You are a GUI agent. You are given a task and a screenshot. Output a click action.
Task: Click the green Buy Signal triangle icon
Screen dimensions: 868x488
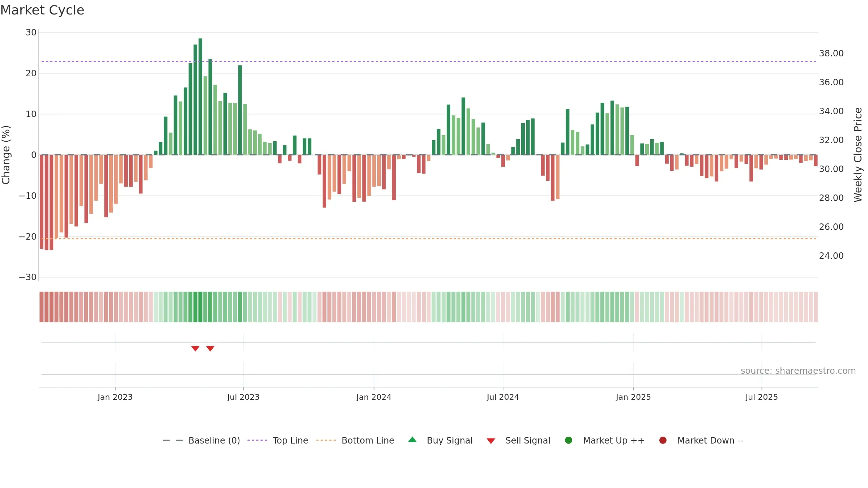(412, 440)
